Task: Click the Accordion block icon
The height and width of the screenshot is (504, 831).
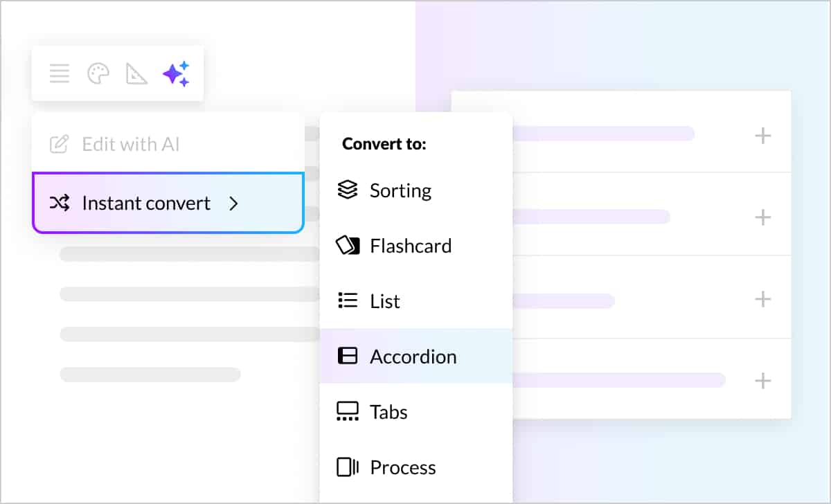Action: [347, 356]
